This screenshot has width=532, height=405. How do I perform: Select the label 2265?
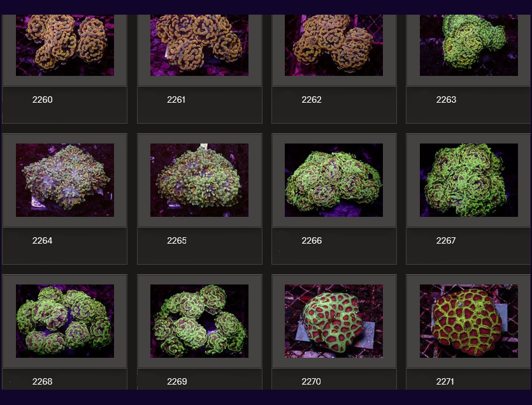tap(176, 240)
